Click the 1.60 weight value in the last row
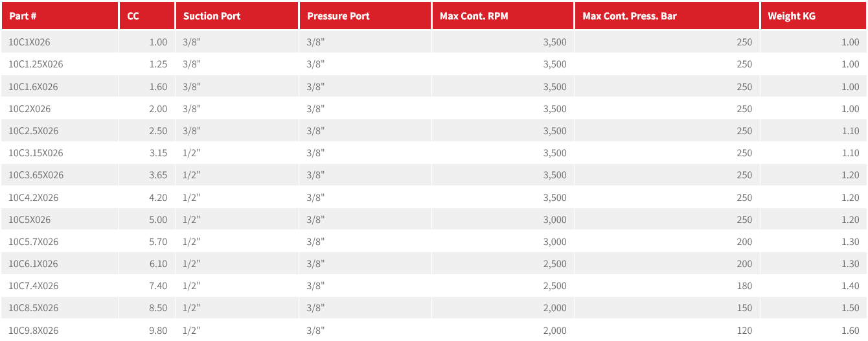 (850, 331)
